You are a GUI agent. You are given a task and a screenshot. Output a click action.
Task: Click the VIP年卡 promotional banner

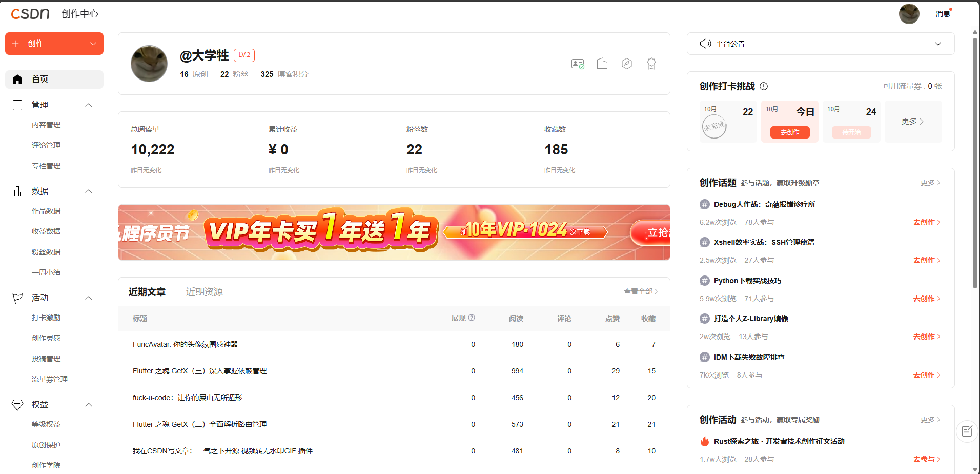394,232
